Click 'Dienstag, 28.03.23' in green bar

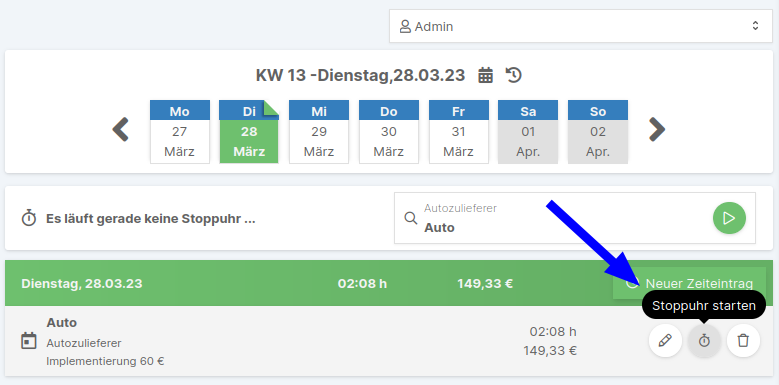[81, 284]
